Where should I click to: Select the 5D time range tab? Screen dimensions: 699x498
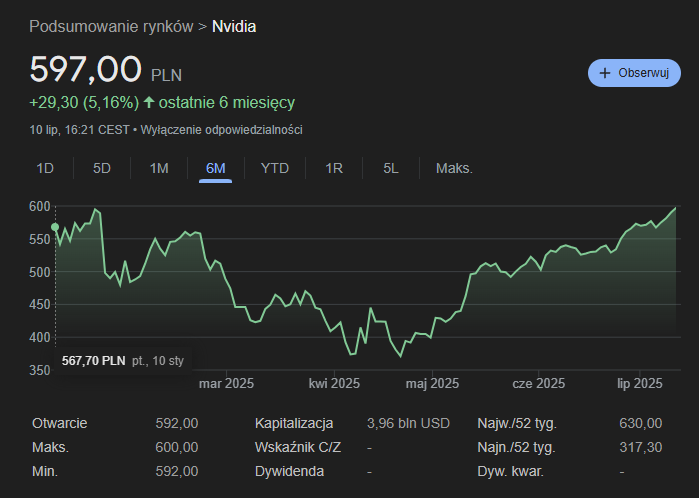102,168
